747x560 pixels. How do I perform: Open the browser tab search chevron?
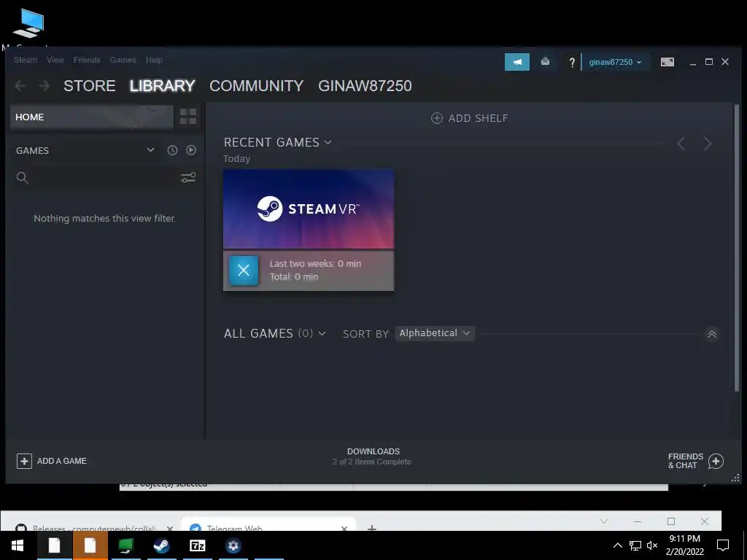point(603,521)
